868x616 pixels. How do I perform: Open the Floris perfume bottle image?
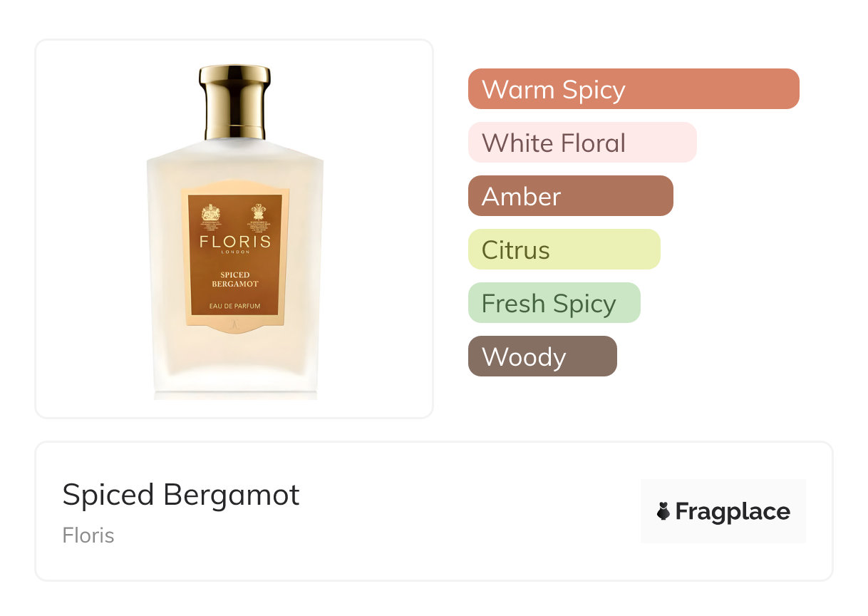(x=235, y=232)
